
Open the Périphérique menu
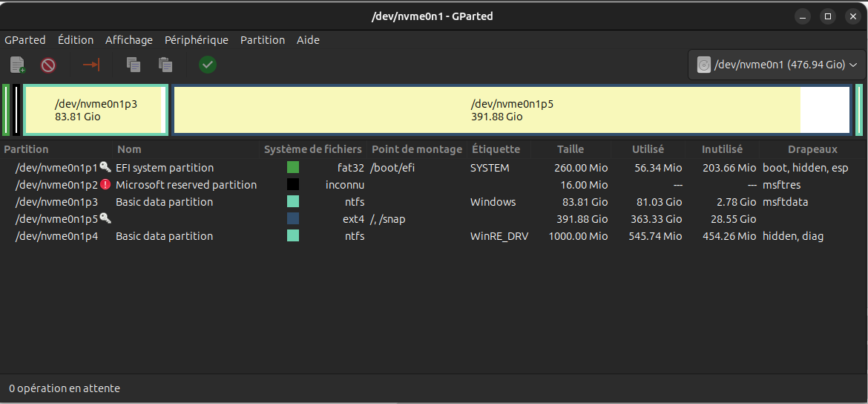coord(197,40)
